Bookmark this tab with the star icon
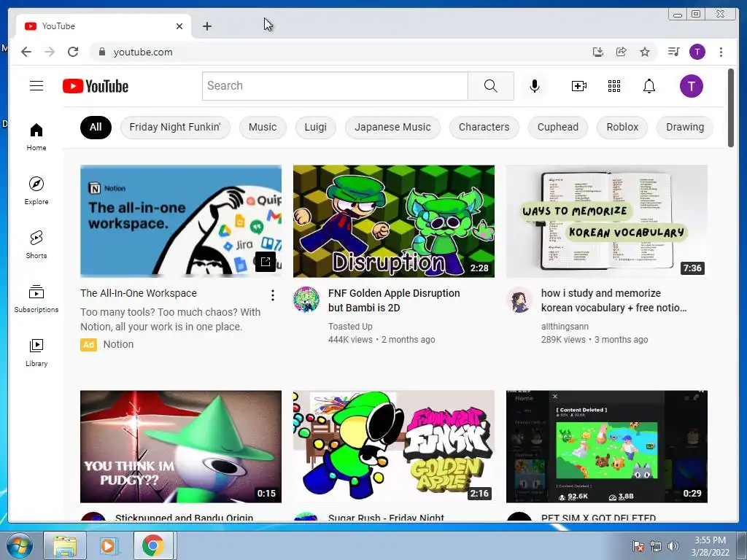The height and width of the screenshot is (560, 747). 645,52
